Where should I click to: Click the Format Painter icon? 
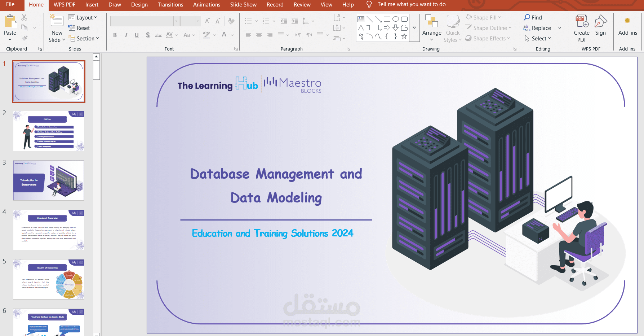point(25,38)
